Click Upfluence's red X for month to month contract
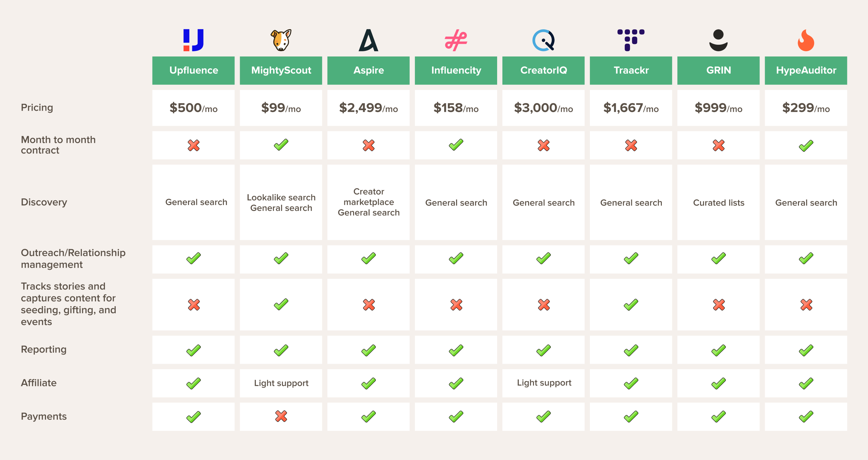868x460 pixels. tap(193, 145)
